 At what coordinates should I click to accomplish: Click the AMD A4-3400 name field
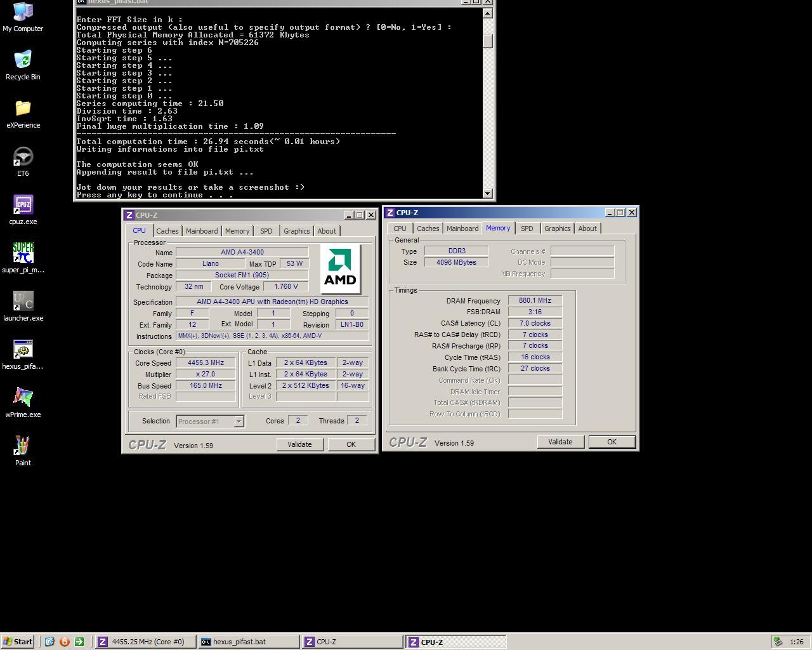(242, 252)
